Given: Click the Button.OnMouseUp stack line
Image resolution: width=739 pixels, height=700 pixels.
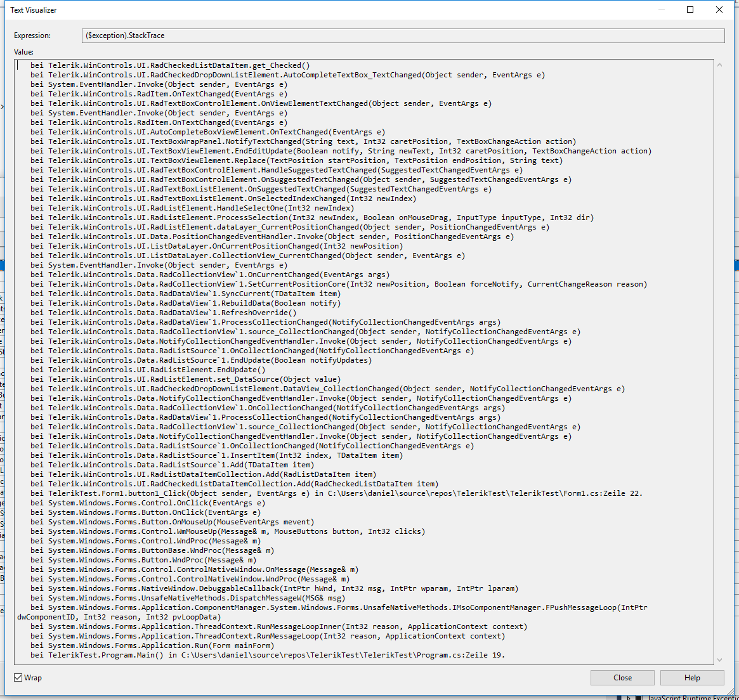Looking at the screenshot, I should (x=172, y=522).
